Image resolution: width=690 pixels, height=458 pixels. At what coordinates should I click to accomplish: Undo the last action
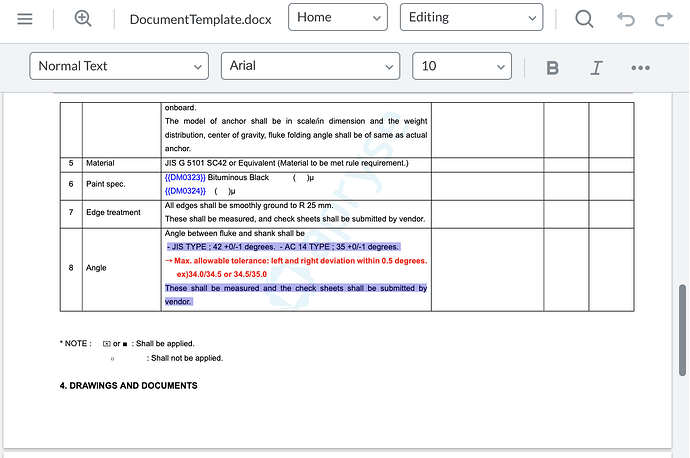626,19
